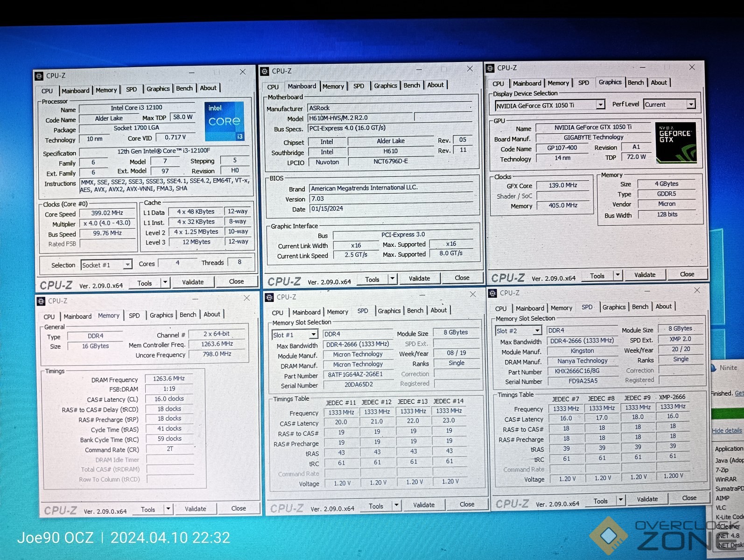The image size is (744, 560).
Task: Open Tools dropdown arrow in Motherboard window
Action: click(x=393, y=279)
